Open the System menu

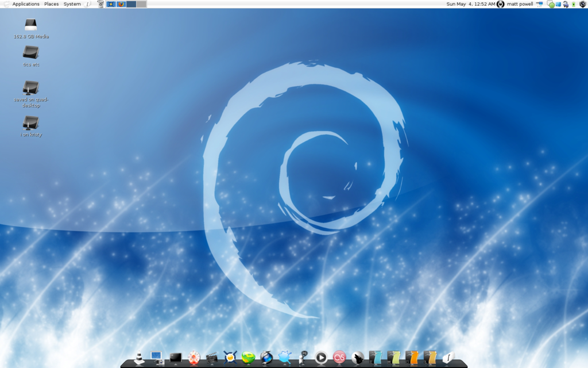click(x=72, y=4)
